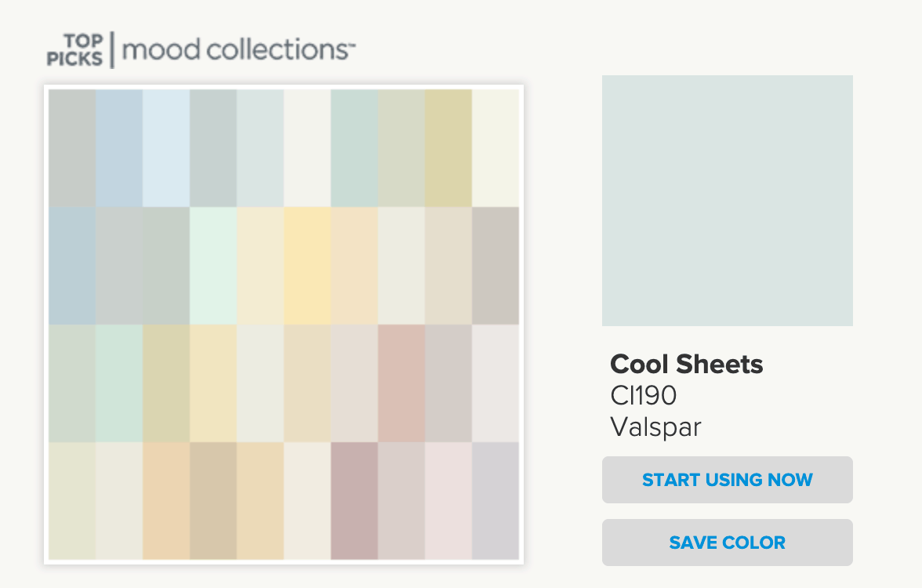Image resolution: width=922 pixels, height=588 pixels.
Task: Select the lavender gray bottom-right corner swatch
Action: coord(495,501)
